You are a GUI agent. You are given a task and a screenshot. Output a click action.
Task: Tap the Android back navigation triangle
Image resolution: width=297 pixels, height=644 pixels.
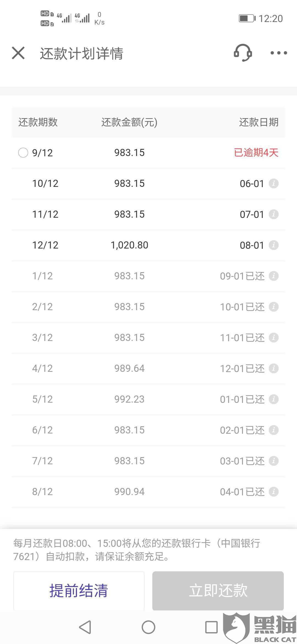pos(85,627)
